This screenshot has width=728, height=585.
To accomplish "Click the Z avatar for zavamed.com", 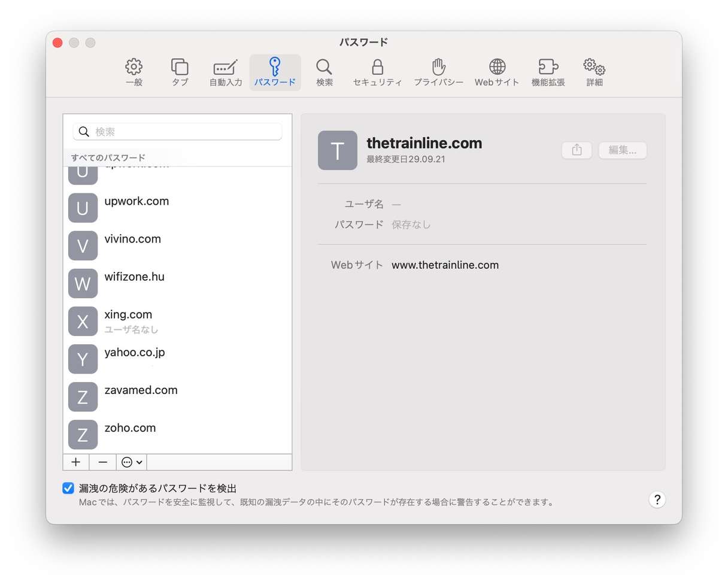I will point(83,396).
